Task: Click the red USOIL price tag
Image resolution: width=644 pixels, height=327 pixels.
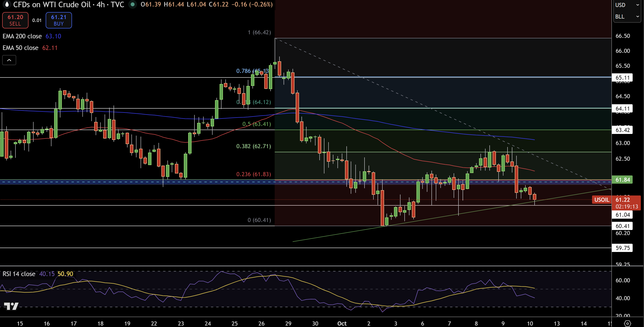Action: point(601,200)
